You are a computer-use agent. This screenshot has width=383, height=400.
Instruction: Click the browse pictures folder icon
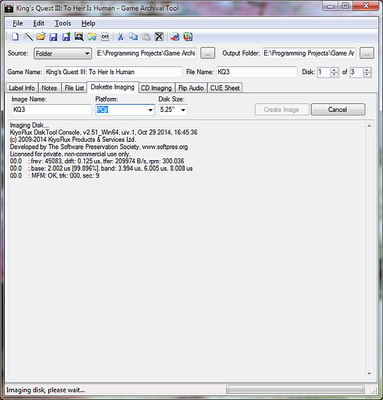tap(92, 37)
